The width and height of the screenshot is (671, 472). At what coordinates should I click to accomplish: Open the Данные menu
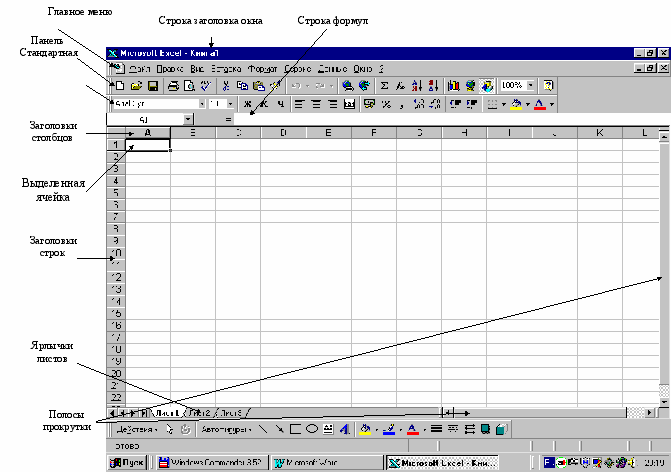pyautogui.click(x=333, y=69)
